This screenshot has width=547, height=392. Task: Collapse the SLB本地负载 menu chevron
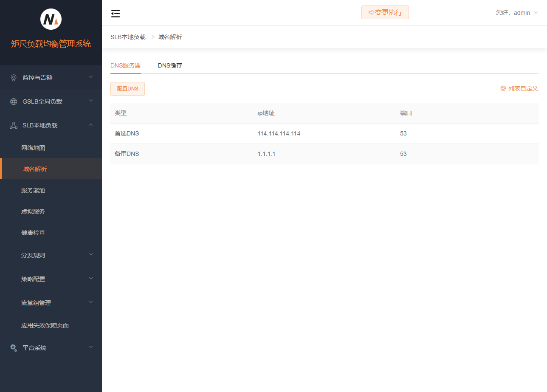[90, 125]
